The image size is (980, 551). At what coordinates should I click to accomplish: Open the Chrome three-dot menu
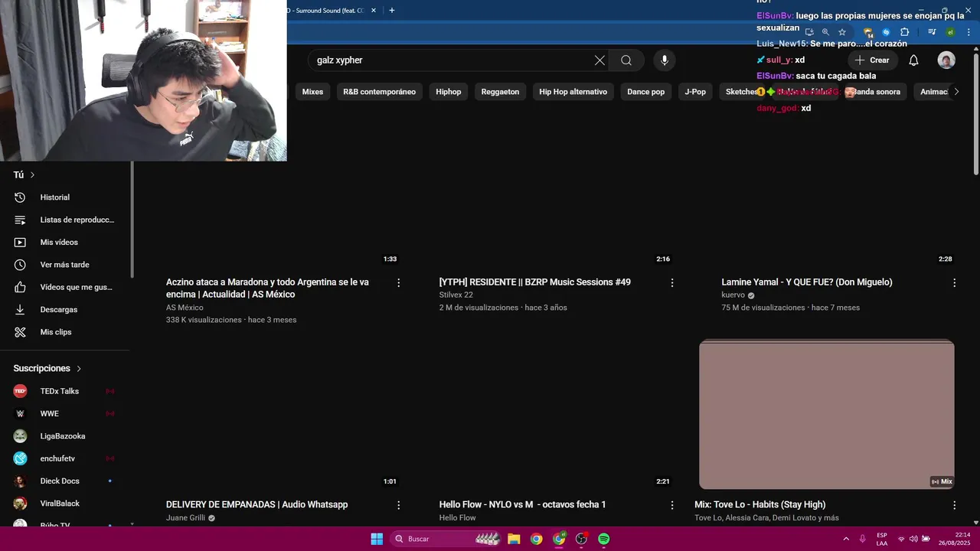969,32
